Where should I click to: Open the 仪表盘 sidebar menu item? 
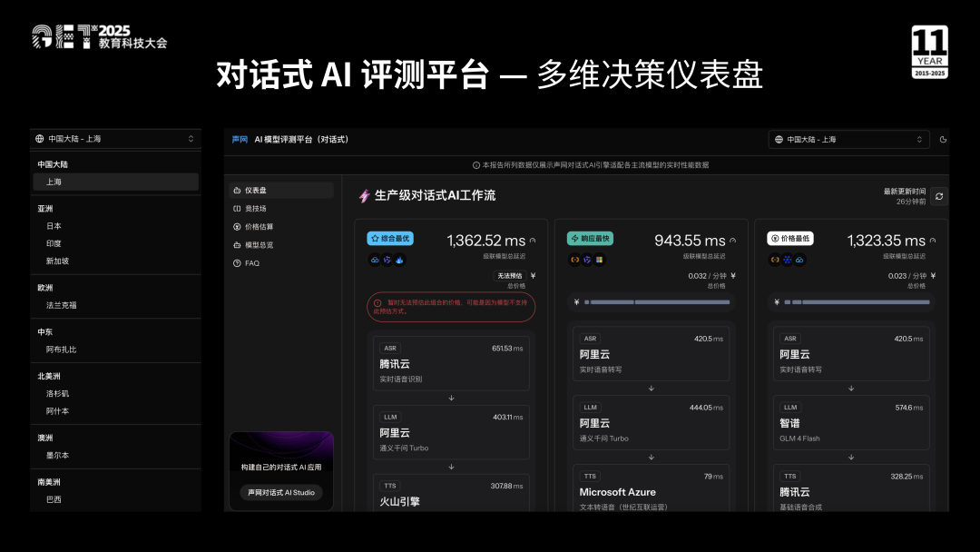point(281,190)
